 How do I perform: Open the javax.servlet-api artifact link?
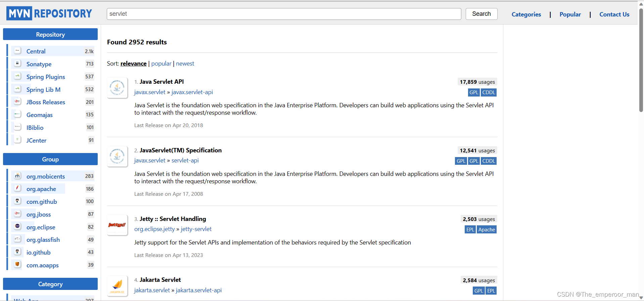192,92
